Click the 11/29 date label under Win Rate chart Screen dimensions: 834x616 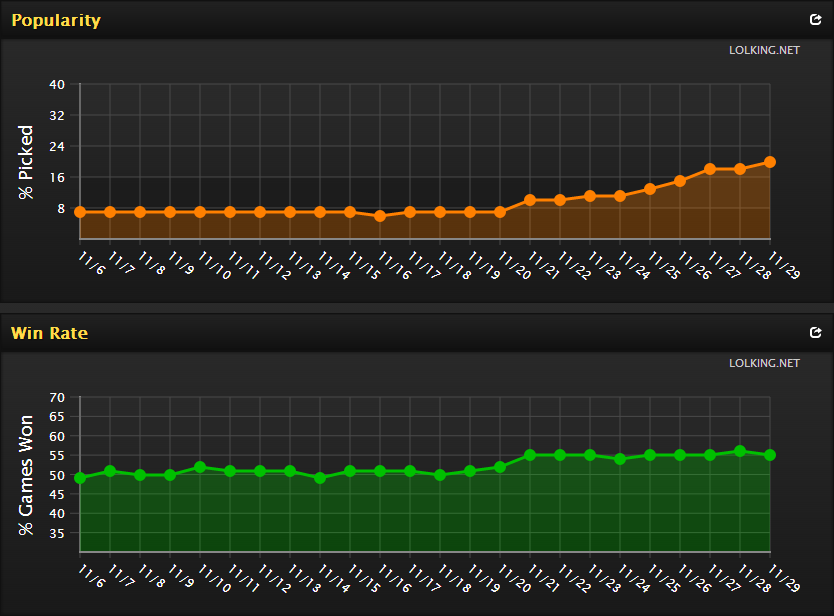pos(784,578)
